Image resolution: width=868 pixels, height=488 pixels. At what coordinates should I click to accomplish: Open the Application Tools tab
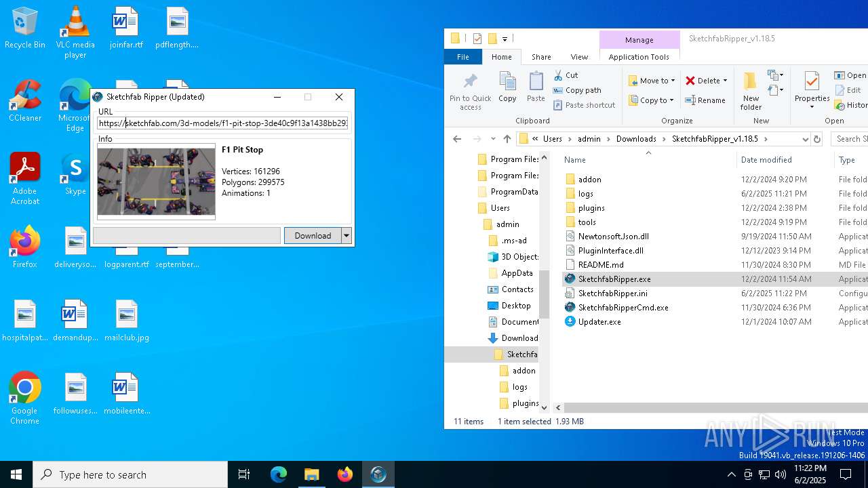tap(639, 57)
